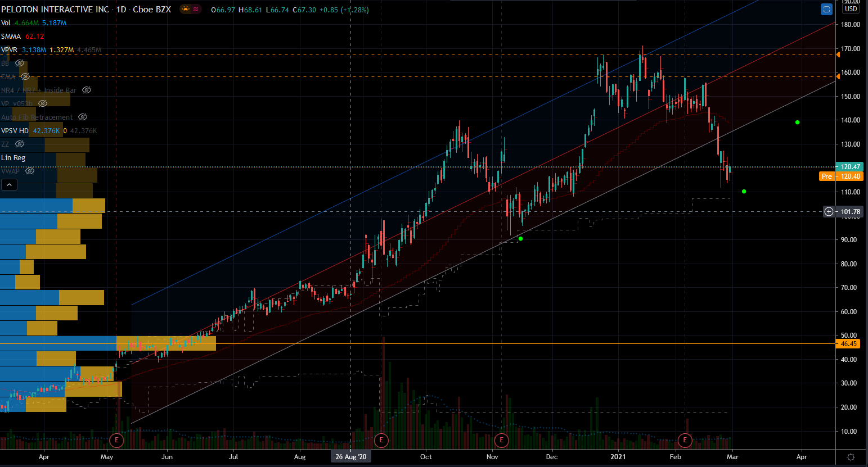The height and width of the screenshot is (467, 868).
Task: Collapse the indicator legend list
Action: [x=9, y=185]
